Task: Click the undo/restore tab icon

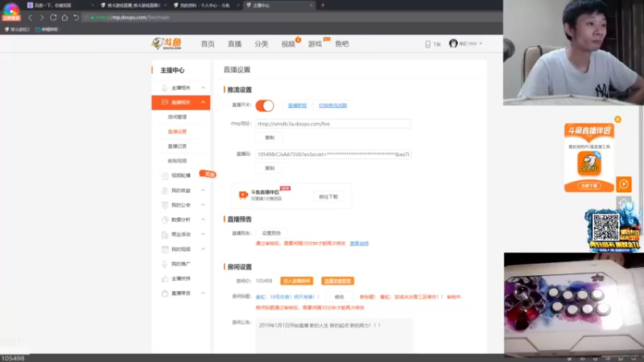Action: click(x=76, y=18)
